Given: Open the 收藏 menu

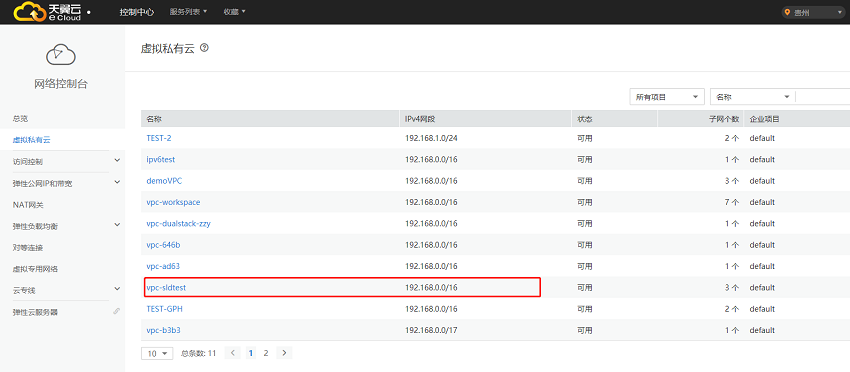Looking at the screenshot, I should pyautogui.click(x=235, y=12).
